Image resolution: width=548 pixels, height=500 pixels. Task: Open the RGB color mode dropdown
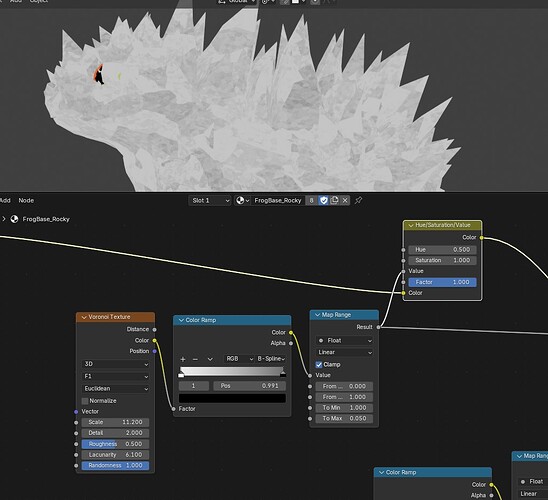point(239,359)
